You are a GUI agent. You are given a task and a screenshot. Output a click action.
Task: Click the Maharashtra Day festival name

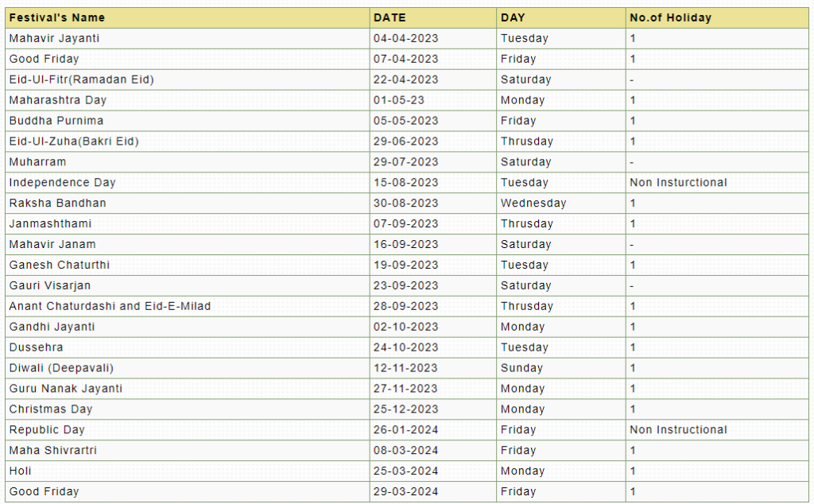coord(57,100)
